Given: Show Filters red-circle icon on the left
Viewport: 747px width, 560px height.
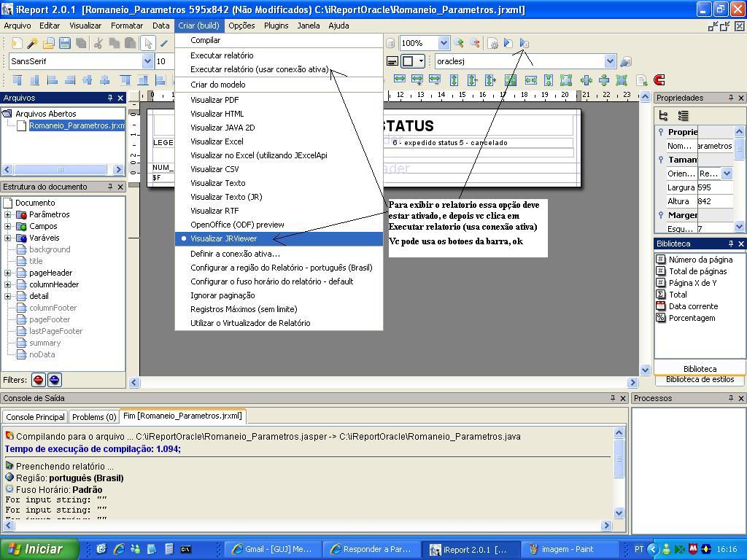Looking at the screenshot, I should [x=39, y=380].
